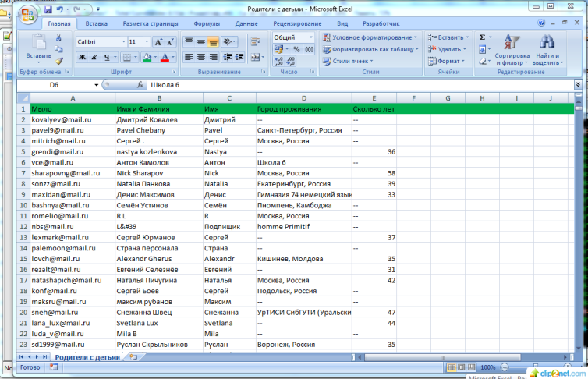This screenshot has height=379, width=588.
Task: Click the Paste (Вставить) icon
Action: (x=37, y=43)
